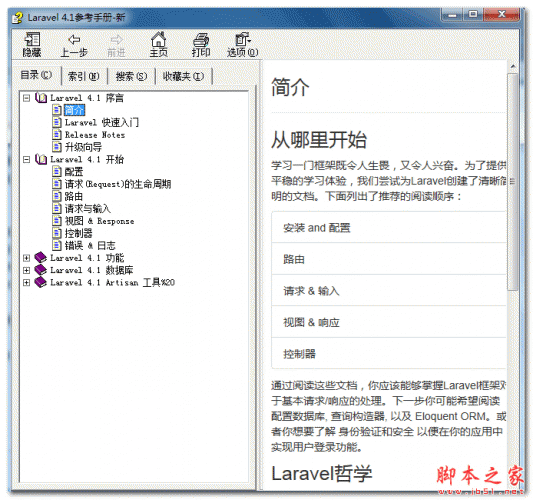This screenshot has height=500, width=533.
Task: Select Release Notes in the tree
Action: click(x=95, y=135)
